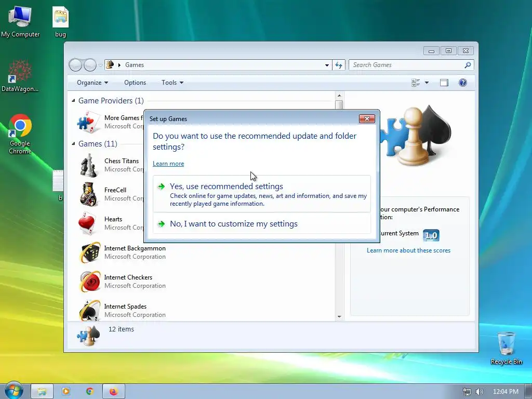532x399 pixels.
Task: Open media player taskbar icon
Action: (66, 392)
